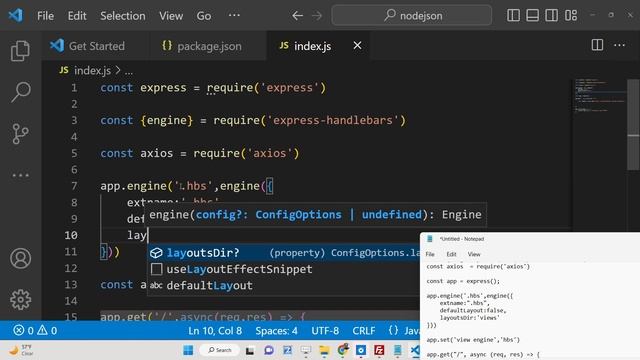The height and width of the screenshot is (360, 640).
Task: Open the Accounts menu icon
Action: tap(20, 258)
